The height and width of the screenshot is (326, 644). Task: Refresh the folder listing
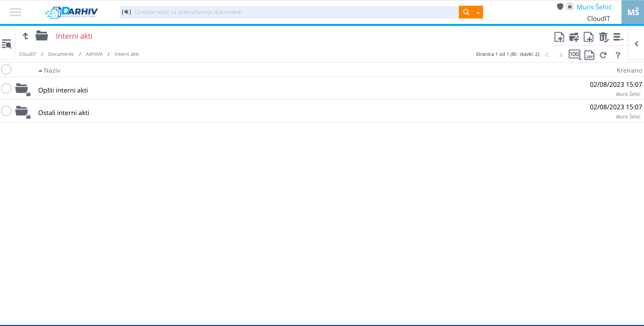pos(603,55)
